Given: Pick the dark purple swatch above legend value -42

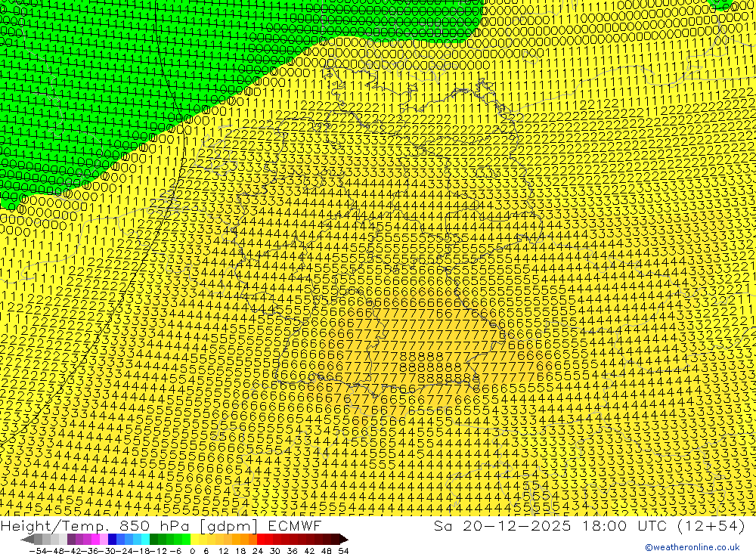Looking at the screenshot, I should tap(71, 539).
